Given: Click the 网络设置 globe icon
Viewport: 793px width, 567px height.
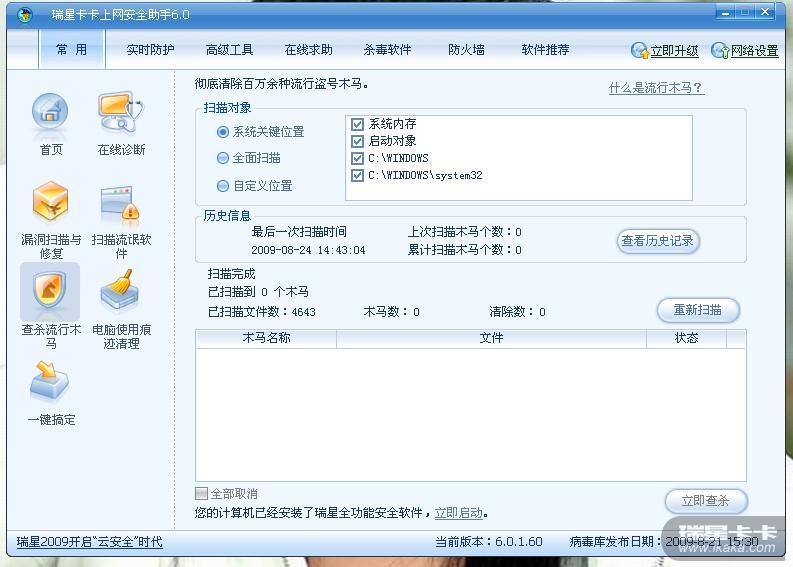Looking at the screenshot, I should (720, 51).
